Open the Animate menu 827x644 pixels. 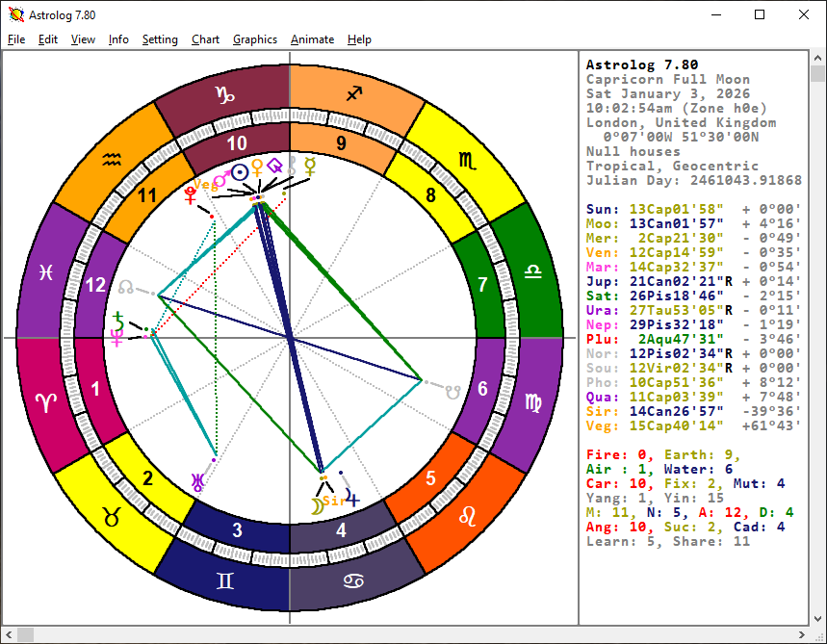click(x=312, y=39)
